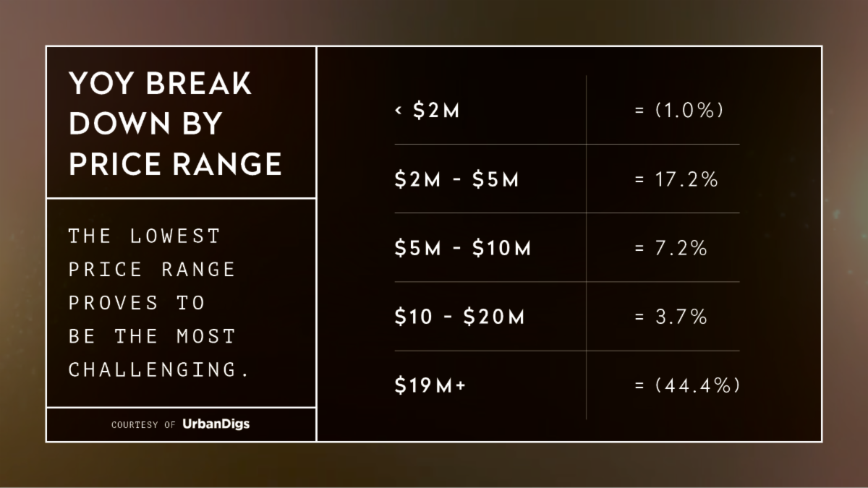Open the UrbanDigs logo link
868x488 pixels.
(216, 424)
